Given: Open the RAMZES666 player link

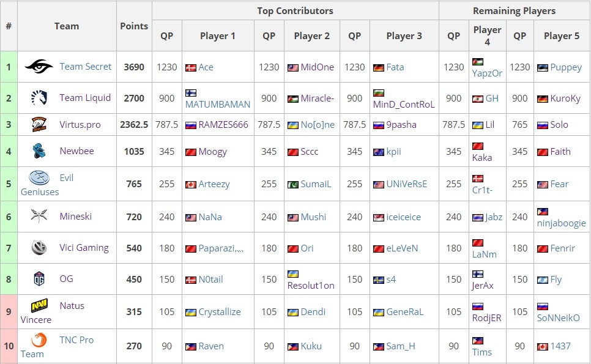Looking at the screenshot, I should (223, 125).
